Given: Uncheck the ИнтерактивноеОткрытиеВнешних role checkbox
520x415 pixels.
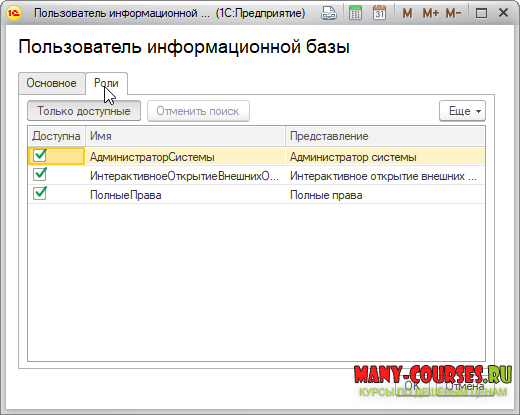Looking at the screenshot, I should (x=40, y=174).
